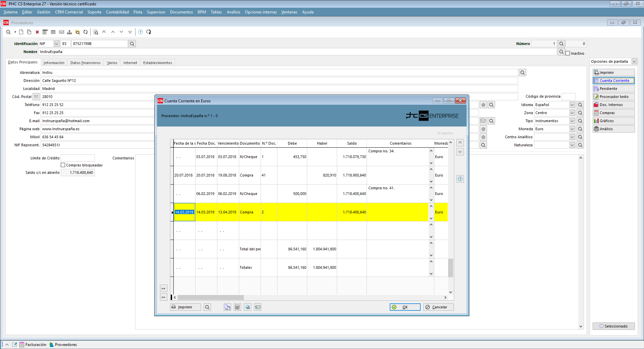Click Facturación in the bottom taskbar
Viewport: 644px width, 349px height.
(33, 345)
